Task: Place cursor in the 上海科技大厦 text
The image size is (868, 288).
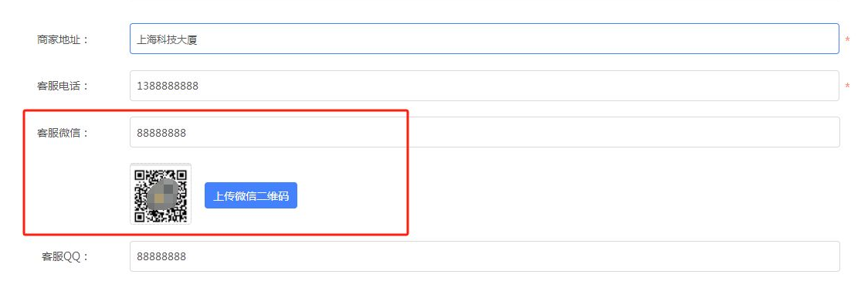Action: click(167, 39)
